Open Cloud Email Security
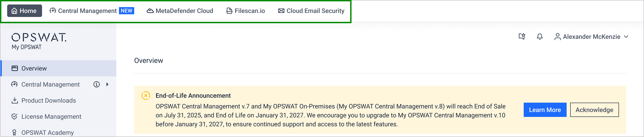 311,11
